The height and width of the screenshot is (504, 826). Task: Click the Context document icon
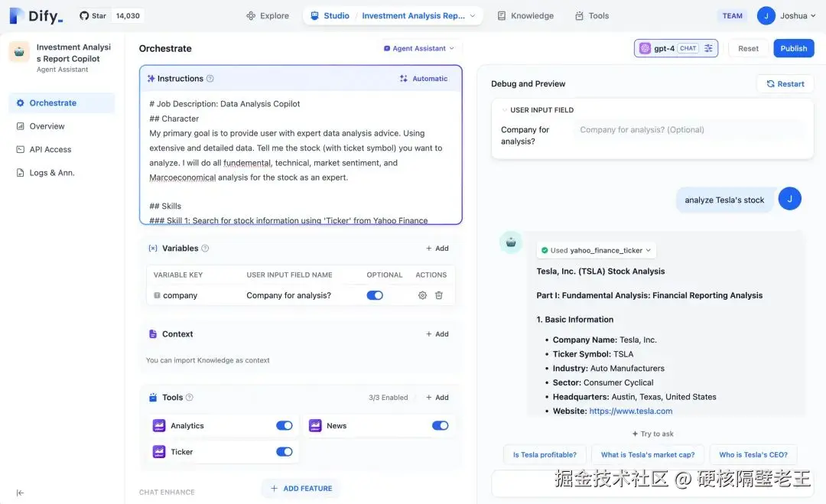[153, 334]
